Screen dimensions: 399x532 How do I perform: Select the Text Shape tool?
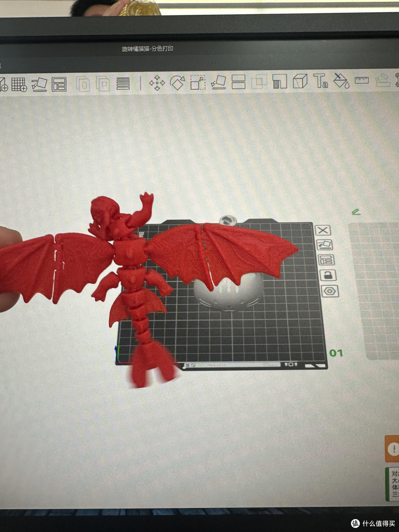[x=320, y=80]
